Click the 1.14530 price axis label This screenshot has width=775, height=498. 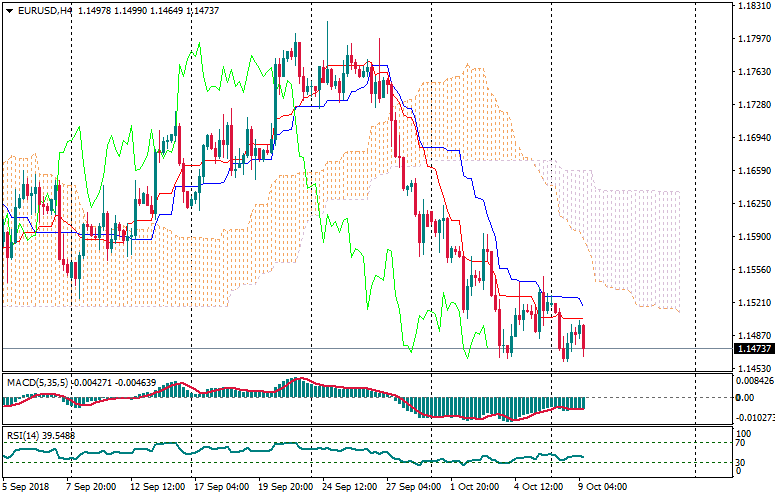coord(753,369)
